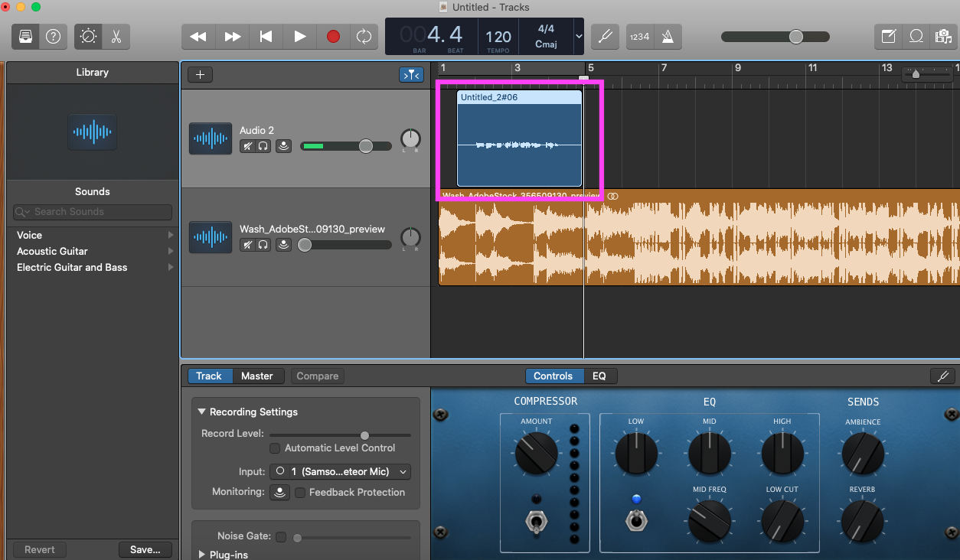Viewport: 960px width, 560px height.
Task: Open the Note Pad button
Action: tap(888, 36)
